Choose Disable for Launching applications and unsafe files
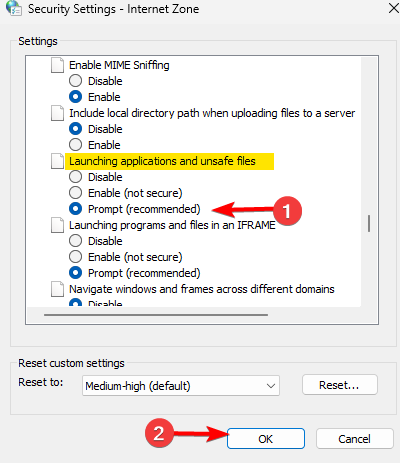This screenshot has width=400, height=463. tap(75, 177)
